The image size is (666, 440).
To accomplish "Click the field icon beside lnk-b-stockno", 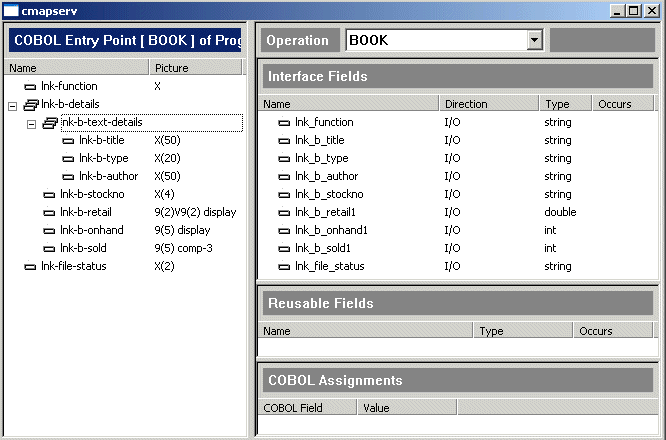I will coord(49,195).
